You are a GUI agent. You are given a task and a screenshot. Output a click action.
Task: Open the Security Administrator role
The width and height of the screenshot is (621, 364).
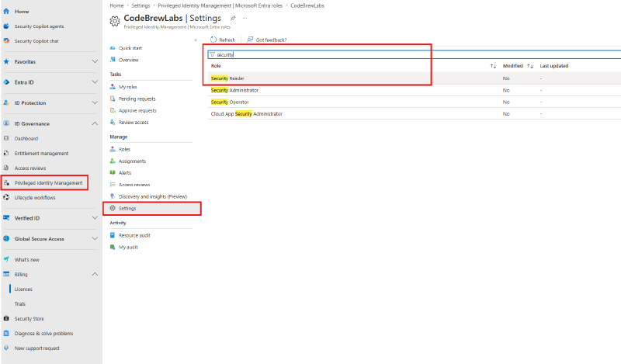tap(234, 90)
